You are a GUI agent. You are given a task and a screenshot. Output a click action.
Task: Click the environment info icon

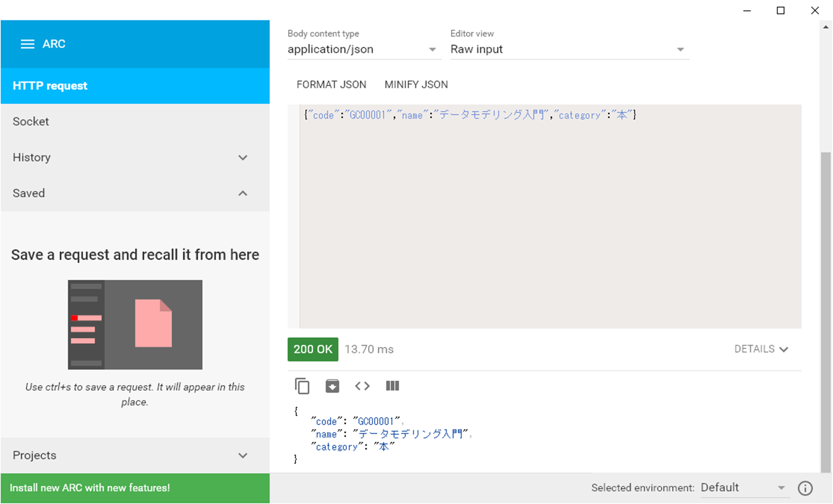(805, 488)
